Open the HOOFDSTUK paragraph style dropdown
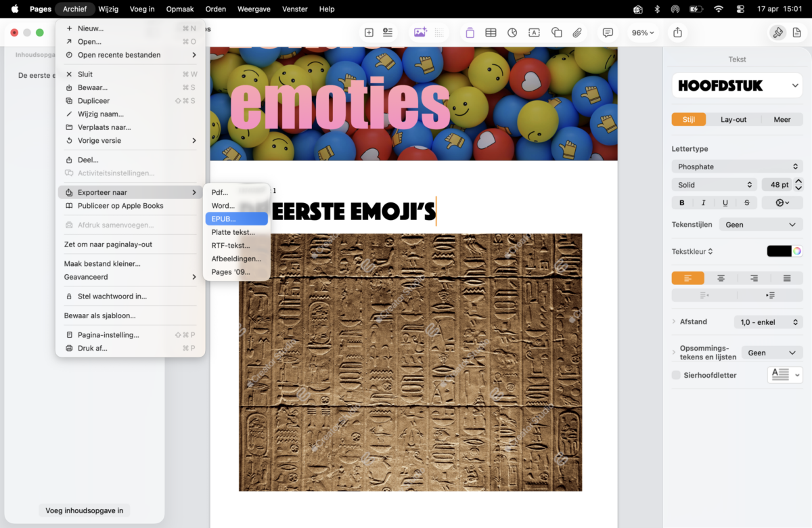The width and height of the screenshot is (812, 528). 737,86
